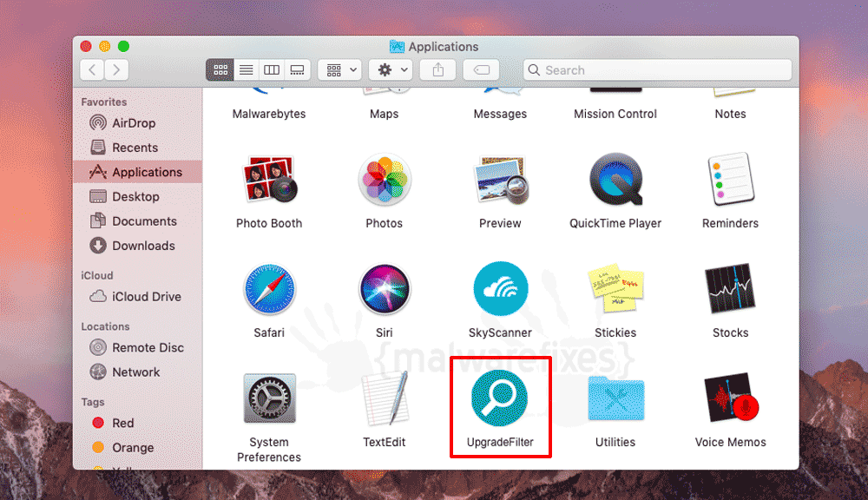Click the Share toolbar button
Screen dimensions: 868x500
(x=437, y=69)
